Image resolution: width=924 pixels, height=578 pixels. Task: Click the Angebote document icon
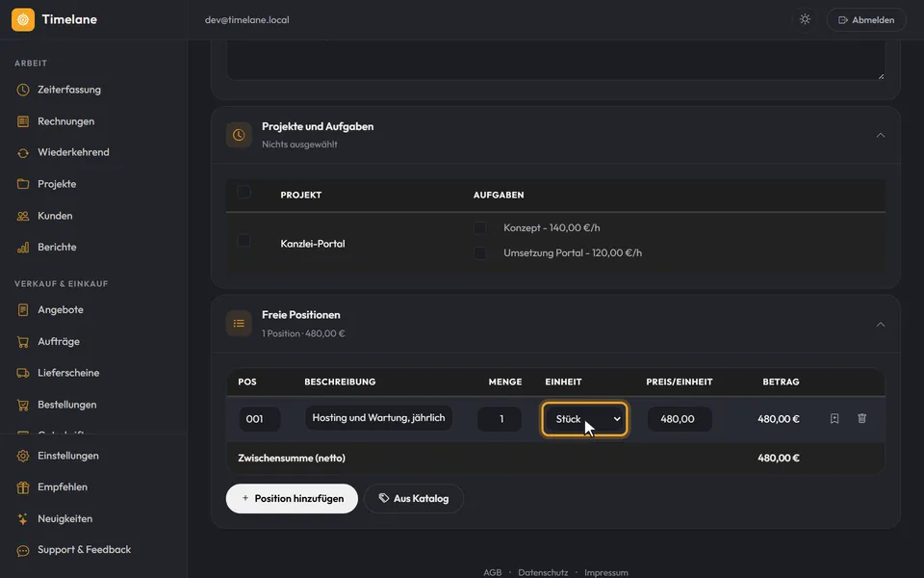click(x=23, y=309)
